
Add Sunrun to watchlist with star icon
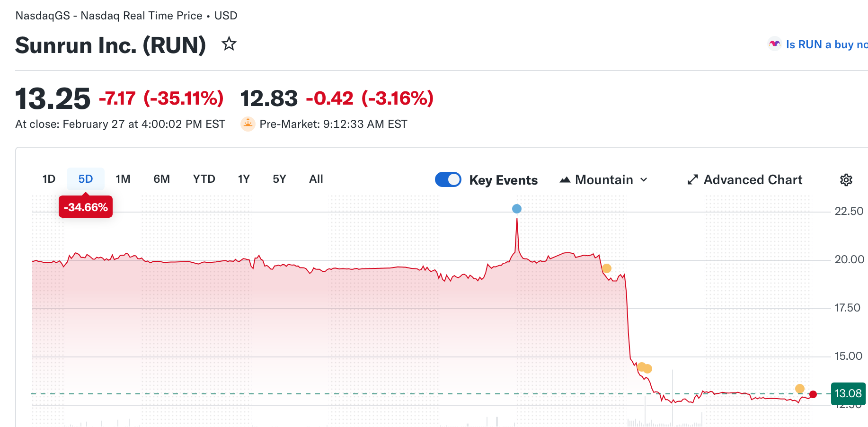coord(229,44)
